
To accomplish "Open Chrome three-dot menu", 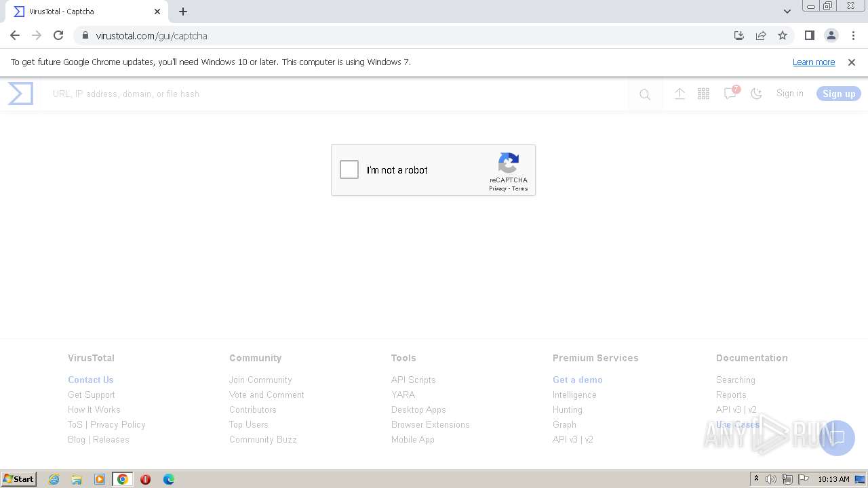I will [853, 35].
